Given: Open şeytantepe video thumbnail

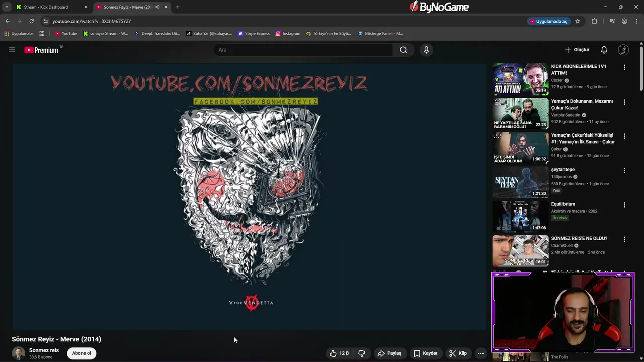Looking at the screenshot, I should tap(520, 183).
